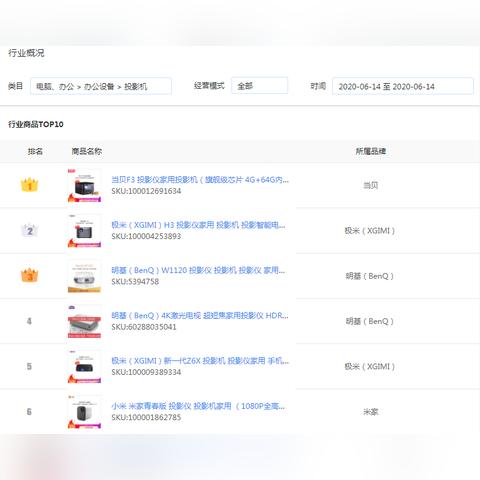Click brand 极米 (XGIMI) in rank 2 row
The image size is (480, 480).
(369, 231)
